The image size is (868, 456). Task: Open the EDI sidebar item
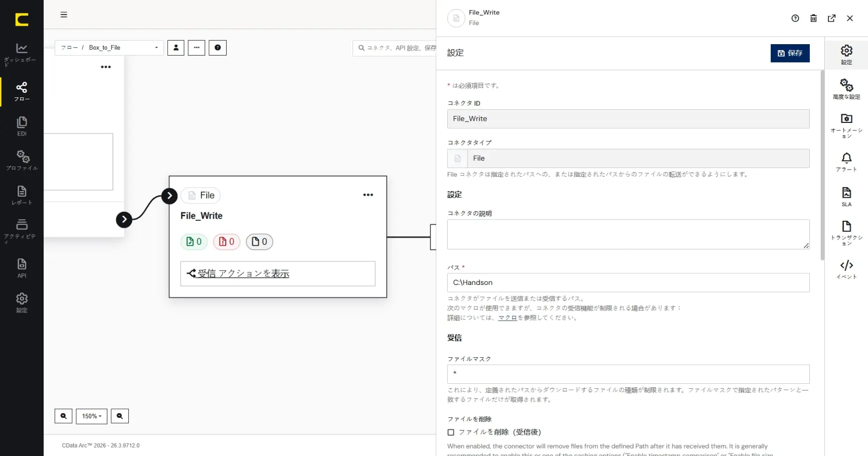[22, 126]
